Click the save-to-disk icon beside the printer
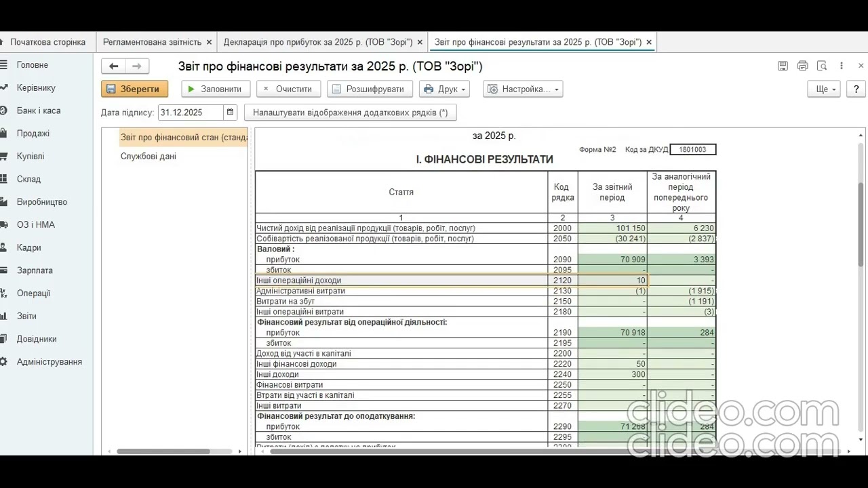 (783, 66)
